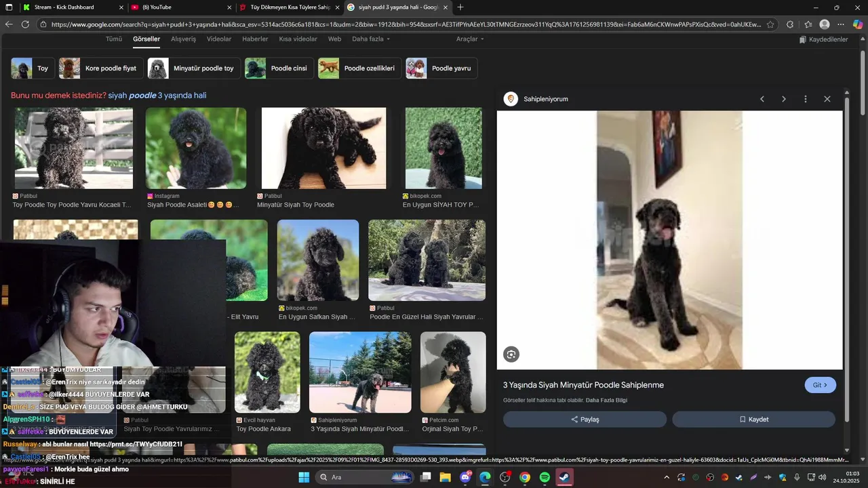Select the Minyatür poodle toy chip
Viewport: 868px width, 488px height.
(x=193, y=68)
